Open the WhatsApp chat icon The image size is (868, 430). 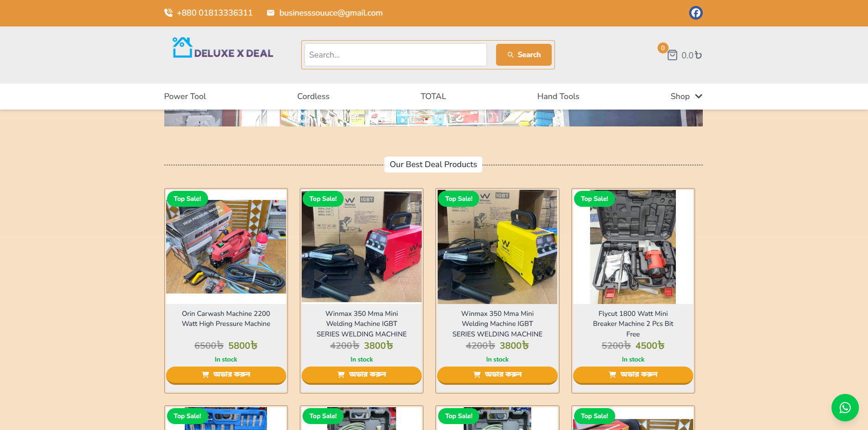[845, 408]
